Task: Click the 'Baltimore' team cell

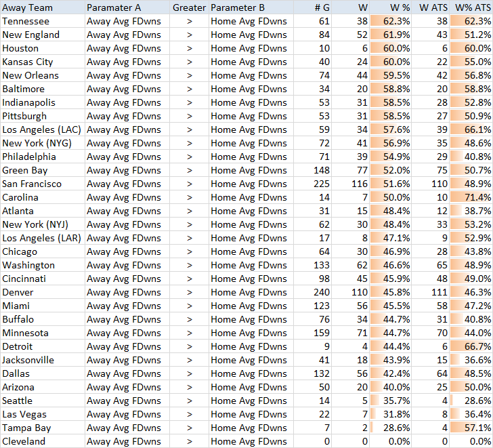Action: pyautogui.click(x=43, y=89)
